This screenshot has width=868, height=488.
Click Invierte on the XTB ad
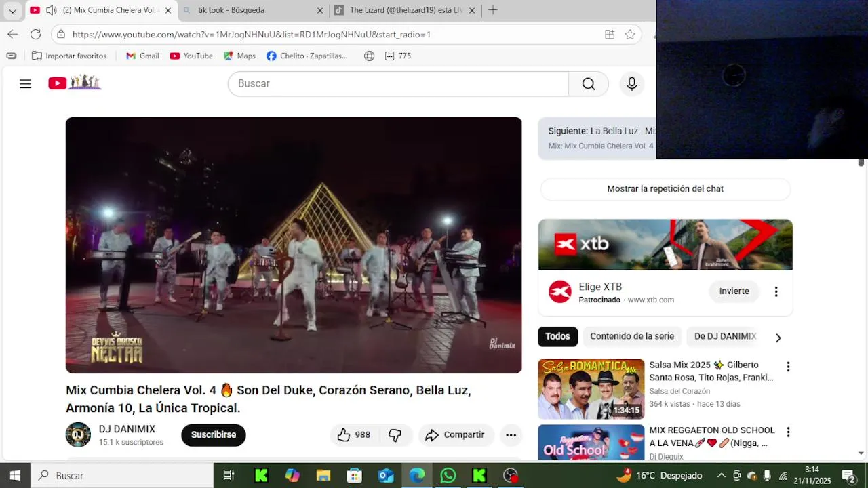[x=734, y=291]
